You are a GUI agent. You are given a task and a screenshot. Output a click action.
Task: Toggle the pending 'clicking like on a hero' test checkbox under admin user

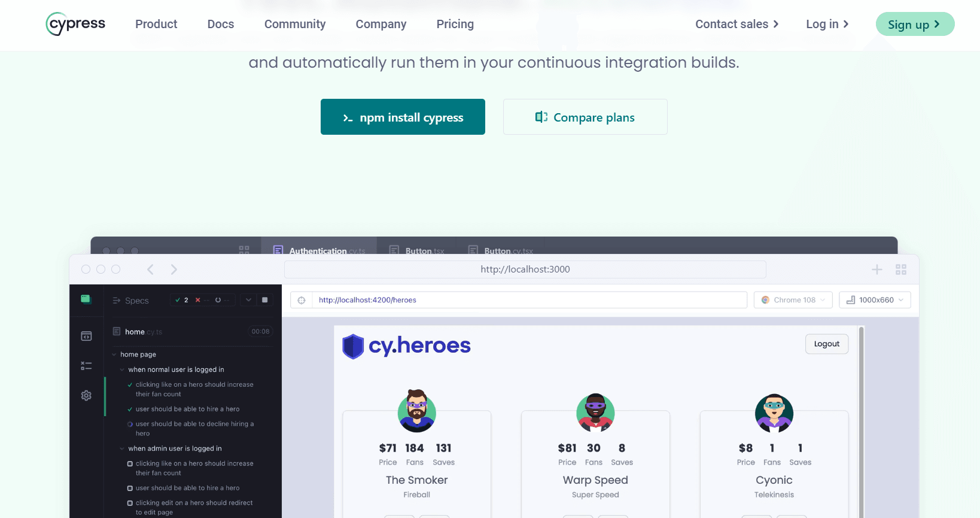(130, 464)
